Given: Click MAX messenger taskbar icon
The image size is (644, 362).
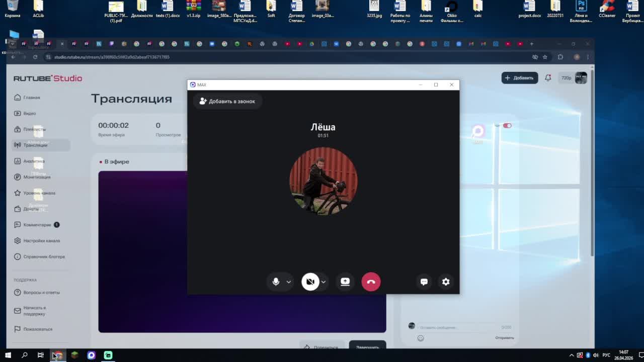Looking at the screenshot, I should point(91,355).
